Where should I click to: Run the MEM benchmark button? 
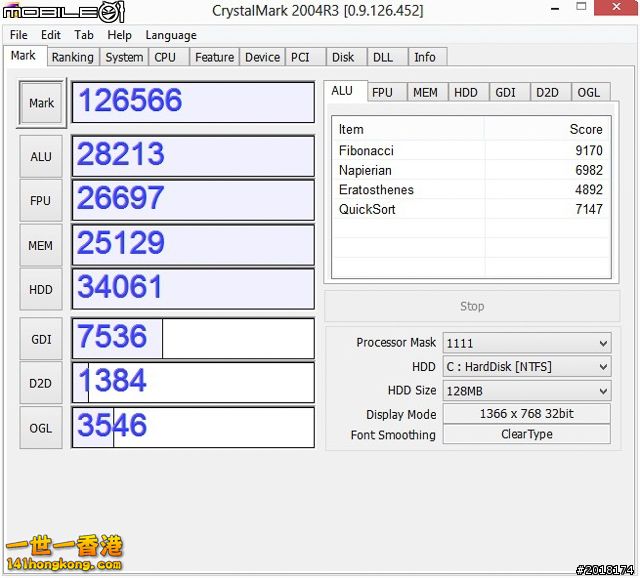pyautogui.click(x=41, y=245)
